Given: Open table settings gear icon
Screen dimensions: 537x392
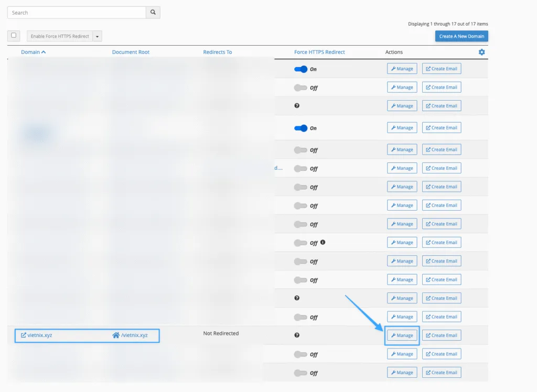Looking at the screenshot, I should pyautogui.click(x=481, y=52).
